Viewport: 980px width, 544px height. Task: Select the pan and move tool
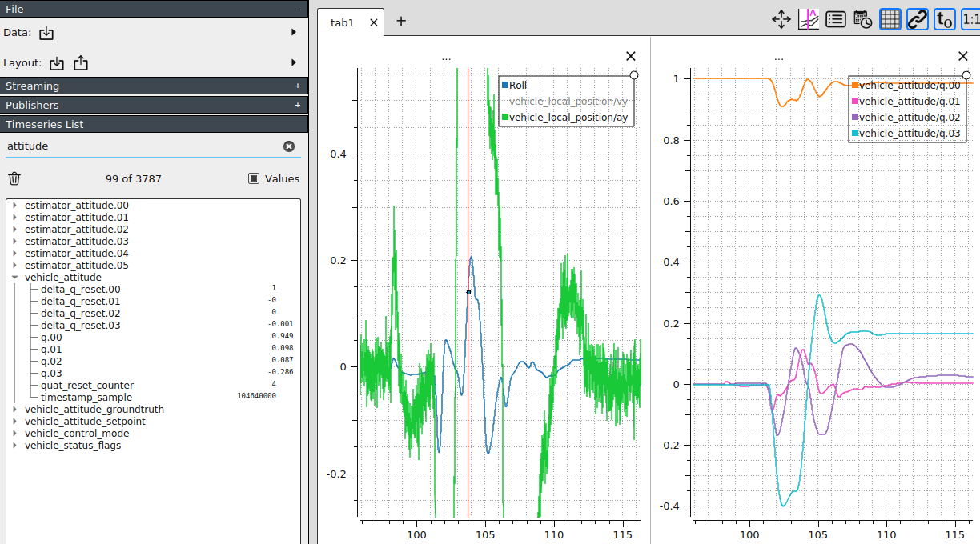coord(781,19)
